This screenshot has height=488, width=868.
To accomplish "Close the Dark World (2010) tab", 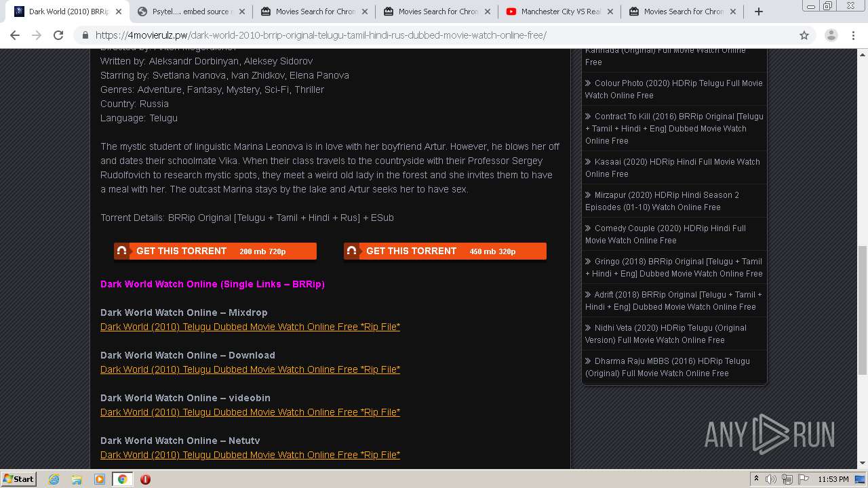I will click(x=119, y=12).
